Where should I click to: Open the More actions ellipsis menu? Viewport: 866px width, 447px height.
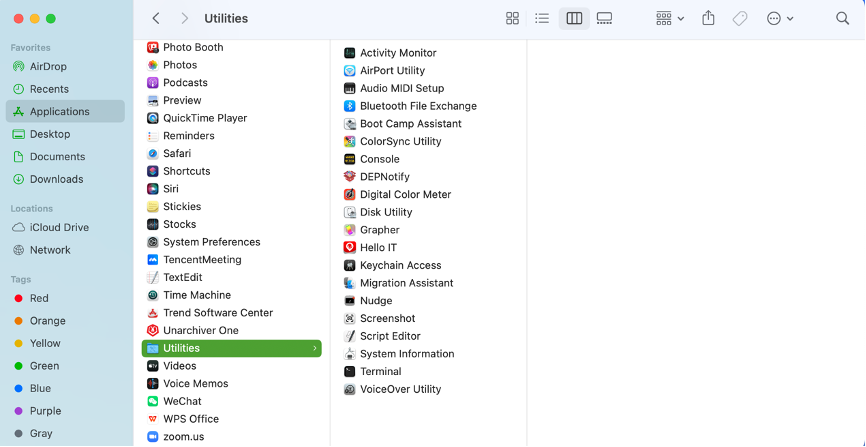click(779, 18)
